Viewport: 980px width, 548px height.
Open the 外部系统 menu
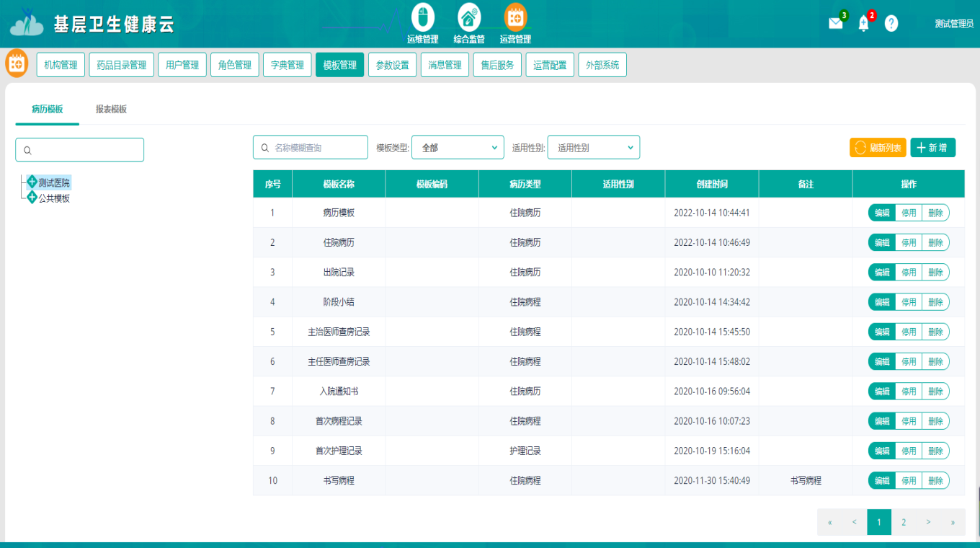[x=602, y=65]
